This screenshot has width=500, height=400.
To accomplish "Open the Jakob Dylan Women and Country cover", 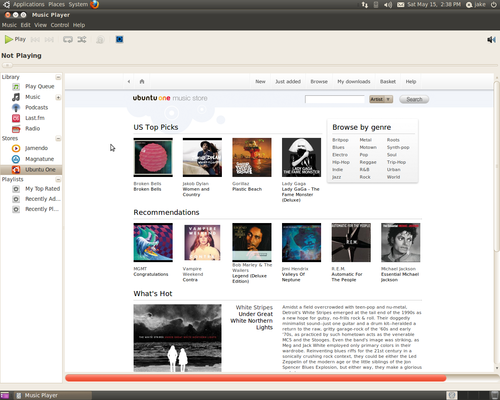I will [202, 157].
